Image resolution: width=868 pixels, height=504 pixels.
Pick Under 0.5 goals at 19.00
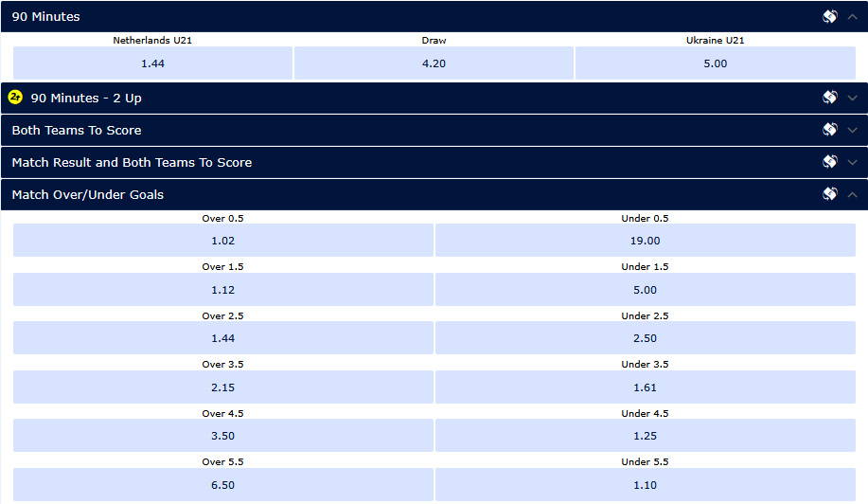click(x=646, y=241)
